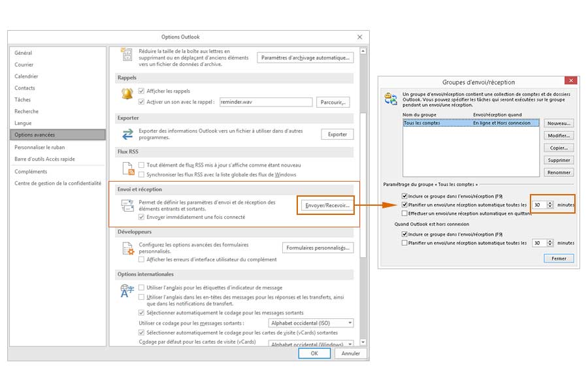
Task: Click the international options language icon
Action: point(127,291)
